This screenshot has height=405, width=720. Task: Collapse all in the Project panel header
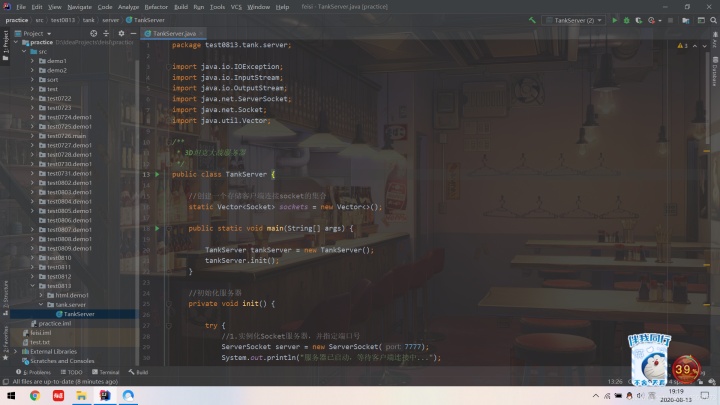[106, 34]
